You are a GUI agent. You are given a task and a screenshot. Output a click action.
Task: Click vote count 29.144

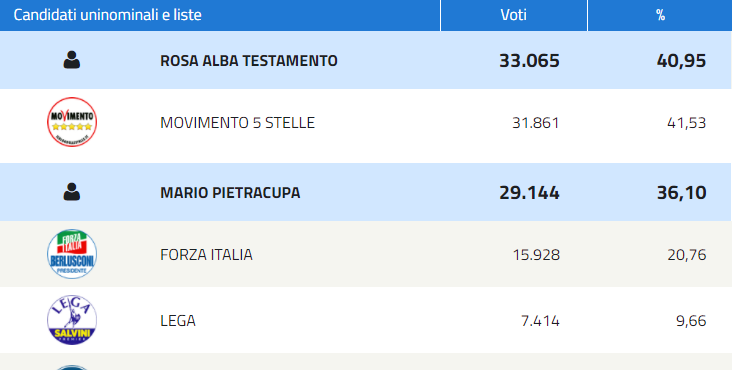coord(529,193)
